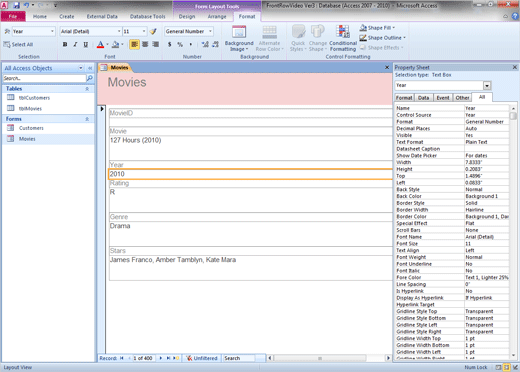The width and height of the screenshot is (520, 372).
Task: Undo the last action
Action: [x=26, y=5]
